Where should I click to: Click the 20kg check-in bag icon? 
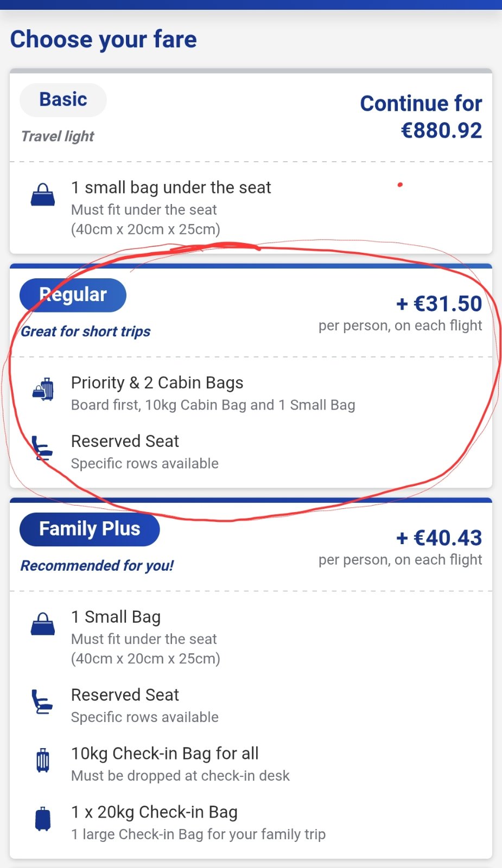[x=43, y=819]
